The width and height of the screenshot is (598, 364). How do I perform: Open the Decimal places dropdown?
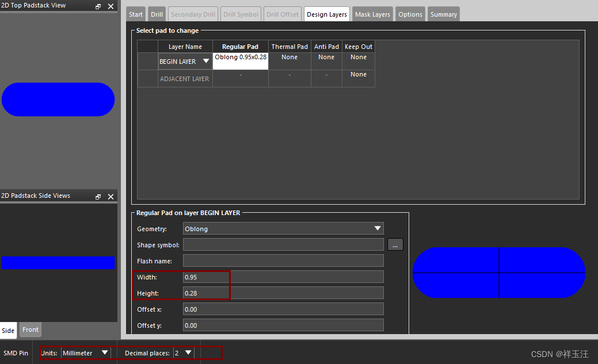(x=184, y=352)
